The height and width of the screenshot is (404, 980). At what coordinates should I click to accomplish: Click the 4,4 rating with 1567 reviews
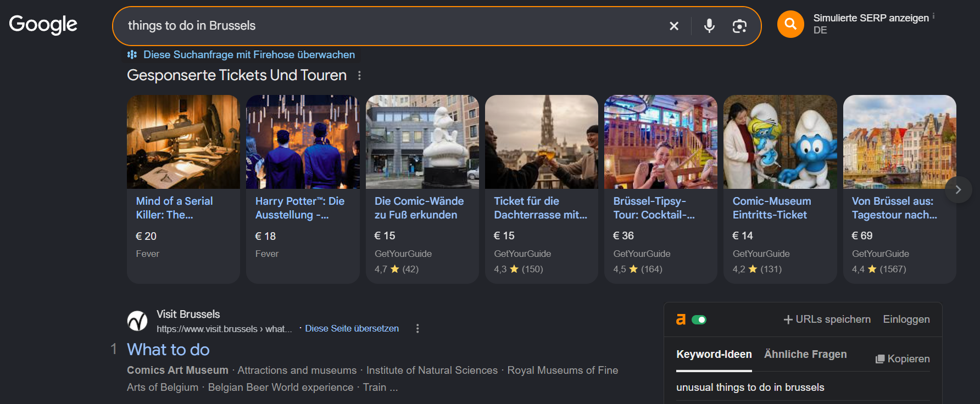pyautogui.click(x=879, y=269)
